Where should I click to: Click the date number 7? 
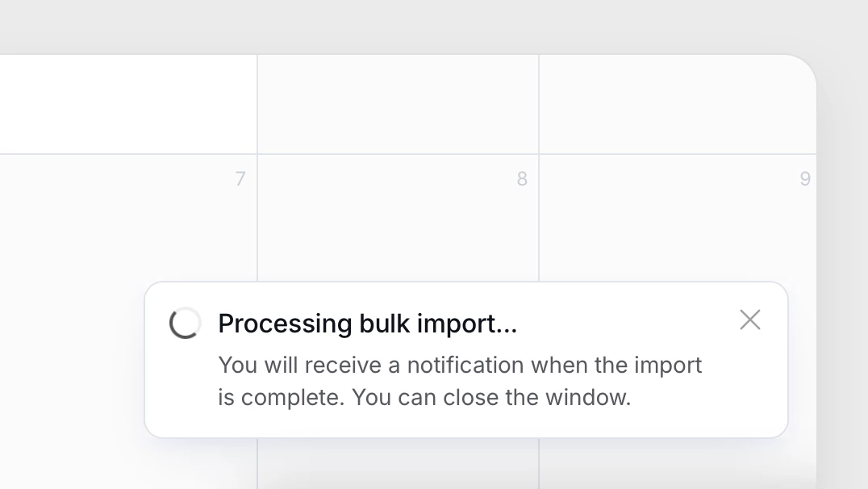(x=240, y=179)
